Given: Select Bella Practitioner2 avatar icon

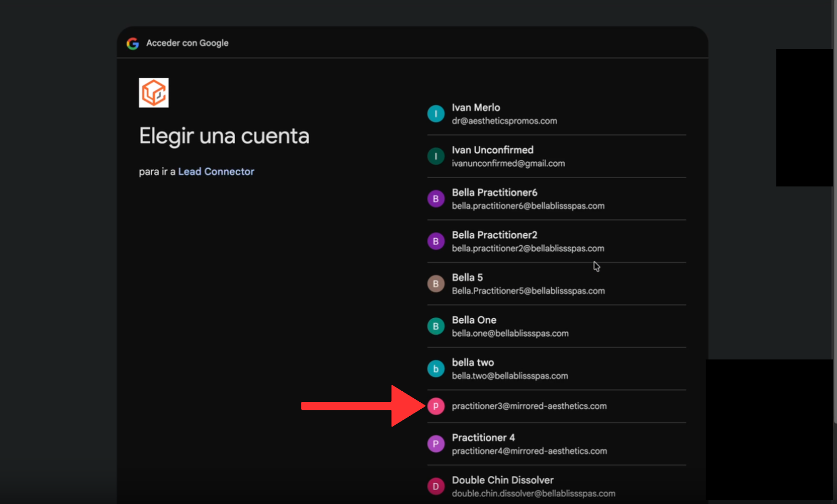Looking at the screenshot, I should [x=436, y=241].
